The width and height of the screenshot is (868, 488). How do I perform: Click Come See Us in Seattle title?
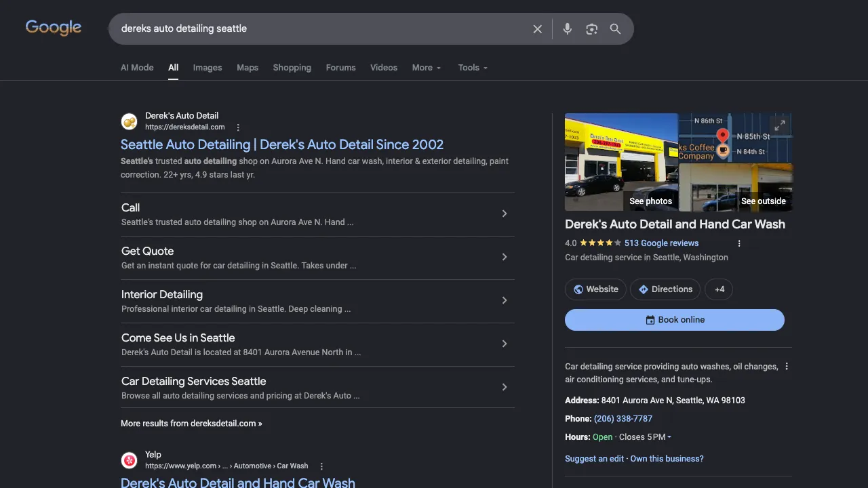pyautogui.click(x=178, y=338)
